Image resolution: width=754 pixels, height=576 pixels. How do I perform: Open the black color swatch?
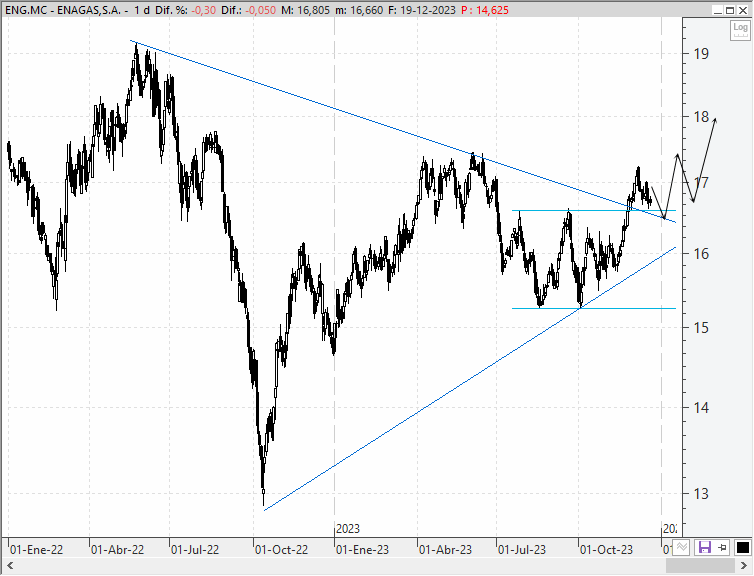click(742, 547)
